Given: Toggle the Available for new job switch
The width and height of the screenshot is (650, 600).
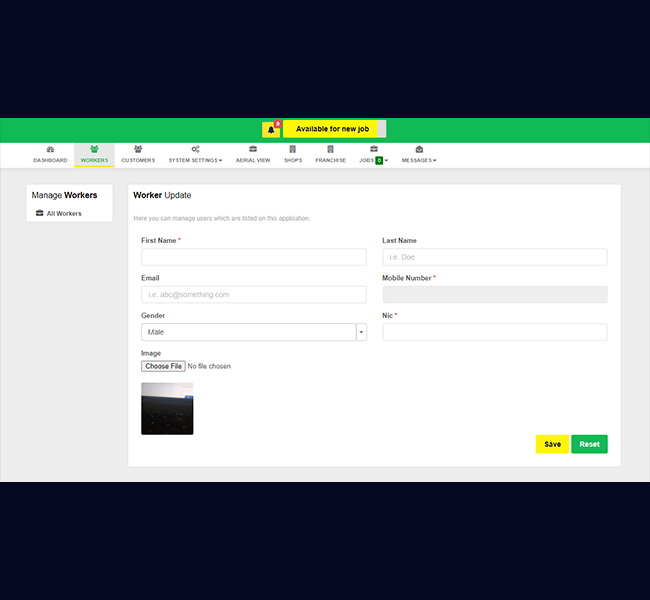Looking at the screenshot, I should (333, 129).
